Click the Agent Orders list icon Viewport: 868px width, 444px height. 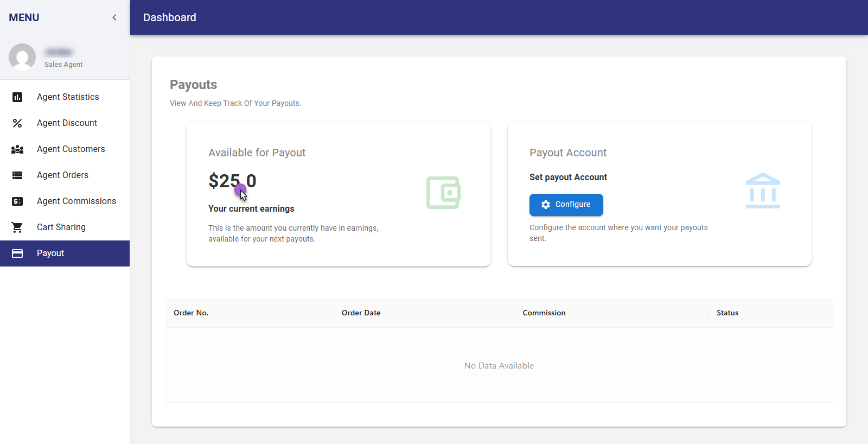(17, 175)
